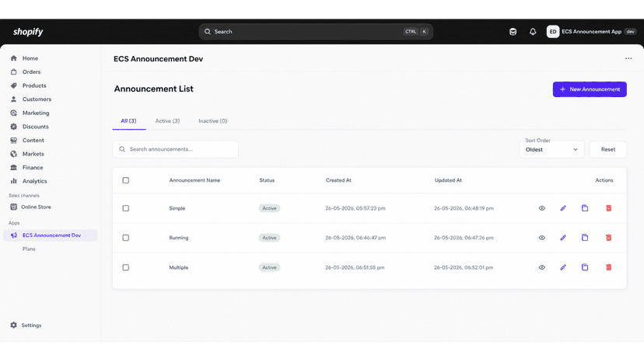Click the Customers person icon

(13, 99)
